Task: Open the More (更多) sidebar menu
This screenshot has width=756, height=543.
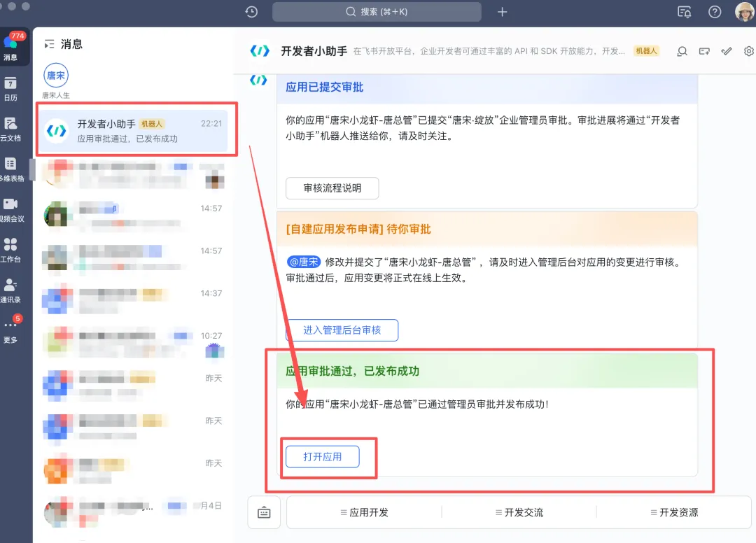Action: [x=10, y=330]
